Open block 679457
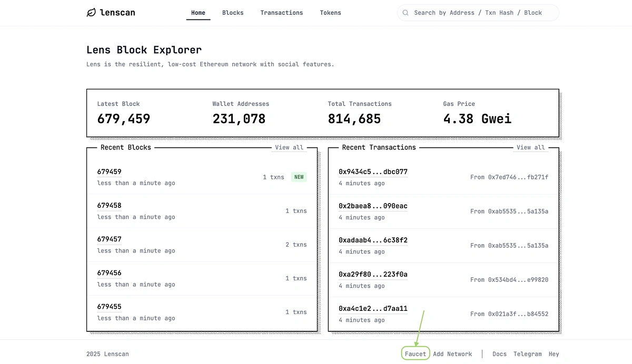 coord(109,239)
